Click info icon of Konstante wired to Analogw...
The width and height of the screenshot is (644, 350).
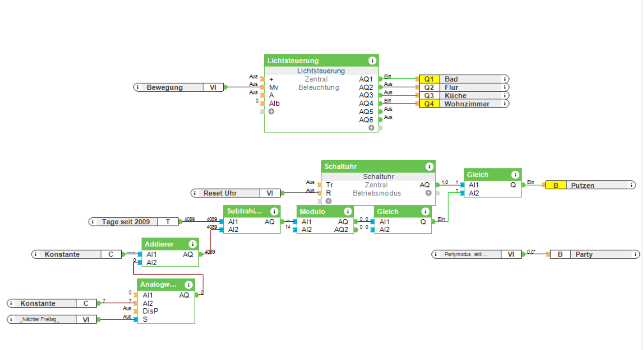(x=11, y=303)
